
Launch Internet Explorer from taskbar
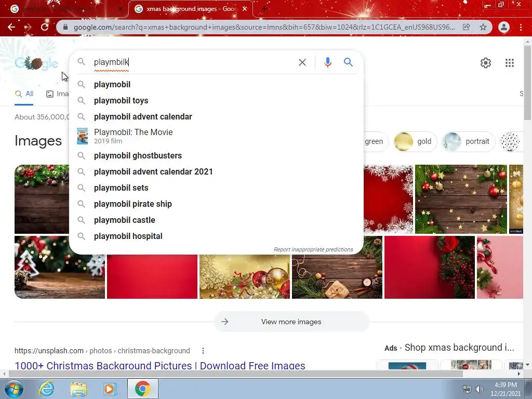click(46, 389)
